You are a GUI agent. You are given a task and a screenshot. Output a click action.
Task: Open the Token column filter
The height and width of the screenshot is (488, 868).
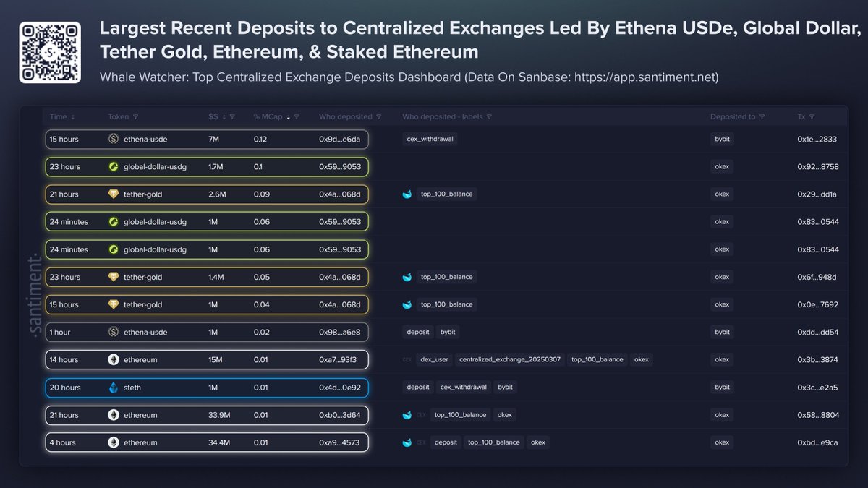tap(136, 116)
